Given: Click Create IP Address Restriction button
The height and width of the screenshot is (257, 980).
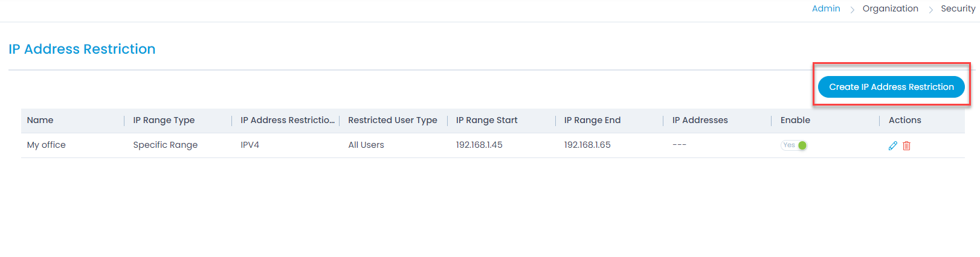Looking at the screenshot, I should pyautogui.click(x=891, y=87).
